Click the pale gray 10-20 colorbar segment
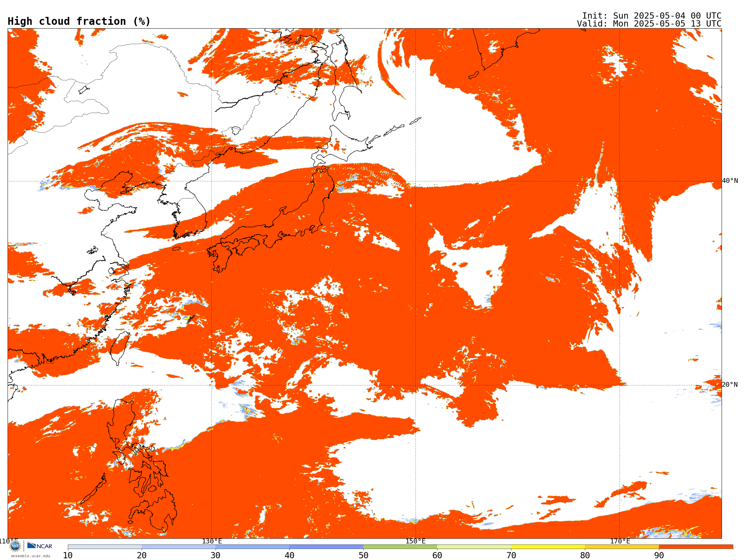Image resolution: width=744 pixels, height=560 pixels. (105, 547)
